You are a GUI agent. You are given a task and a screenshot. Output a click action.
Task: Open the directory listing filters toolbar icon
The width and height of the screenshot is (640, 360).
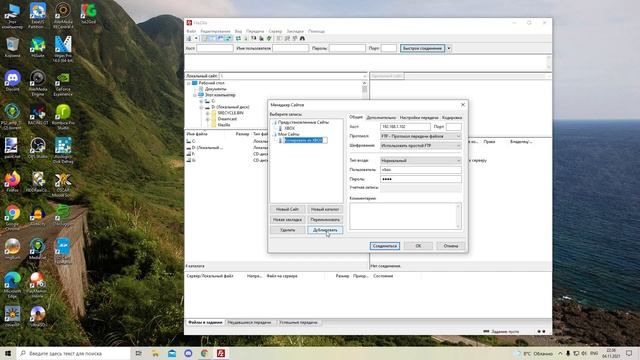[x=279, y=38]
